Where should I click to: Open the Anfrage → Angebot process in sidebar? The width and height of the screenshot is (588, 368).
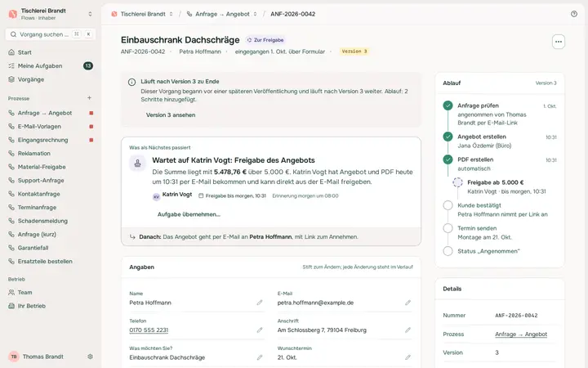(51, 113)
